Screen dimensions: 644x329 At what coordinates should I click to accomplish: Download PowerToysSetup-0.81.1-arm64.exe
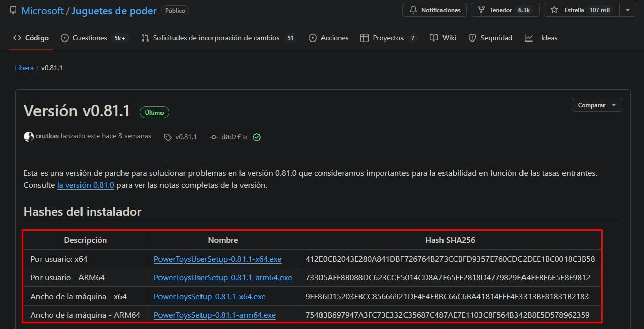pos(215,315)
